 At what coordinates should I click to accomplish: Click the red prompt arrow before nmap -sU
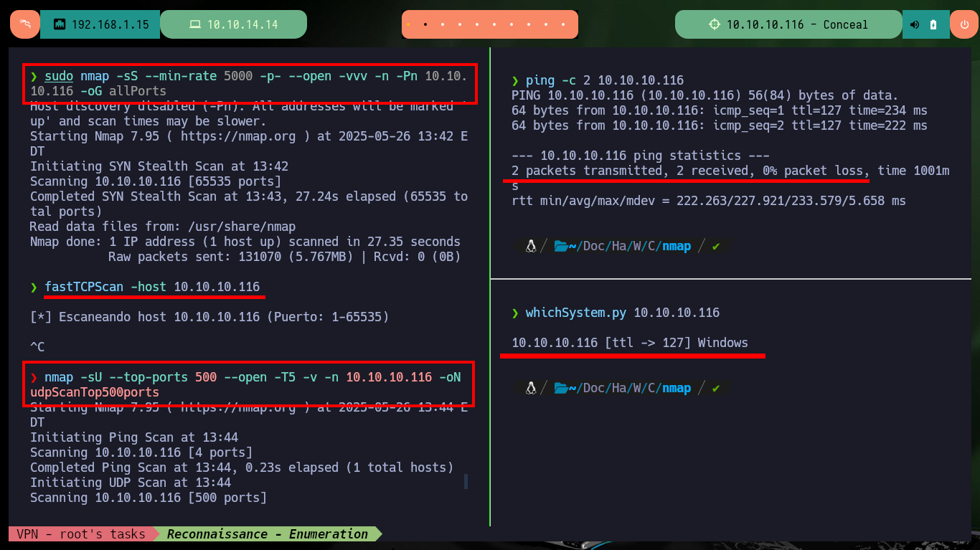(x=34, y=377)
